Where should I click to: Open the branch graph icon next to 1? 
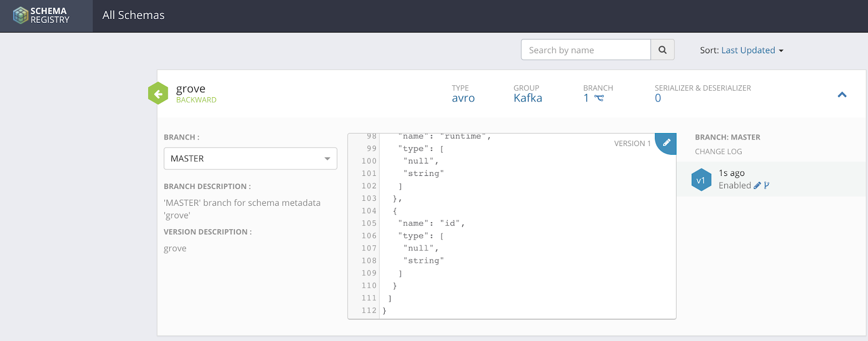click(x=599, y=98)
